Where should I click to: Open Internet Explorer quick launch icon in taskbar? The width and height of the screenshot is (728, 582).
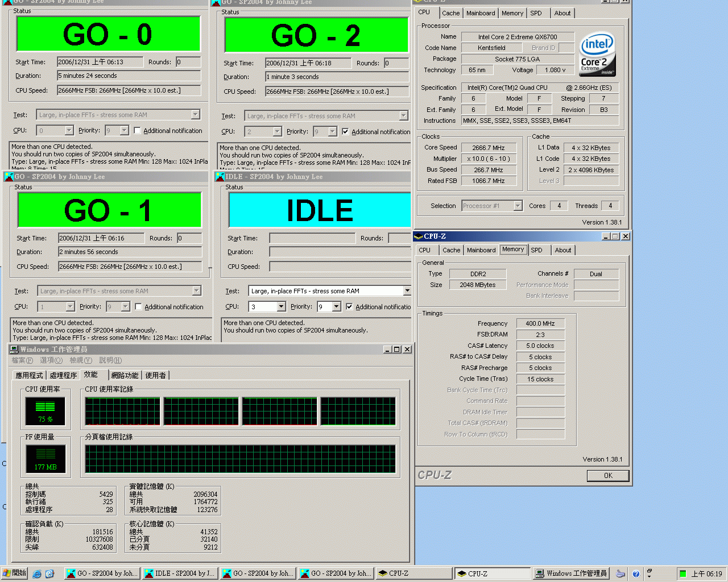pos(37,573)
